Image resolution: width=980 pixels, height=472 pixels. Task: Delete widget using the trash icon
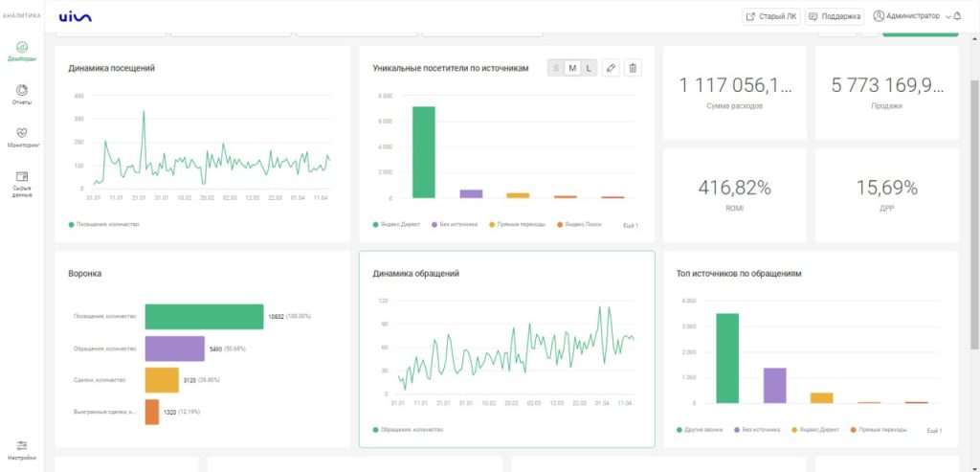point(633,68)
